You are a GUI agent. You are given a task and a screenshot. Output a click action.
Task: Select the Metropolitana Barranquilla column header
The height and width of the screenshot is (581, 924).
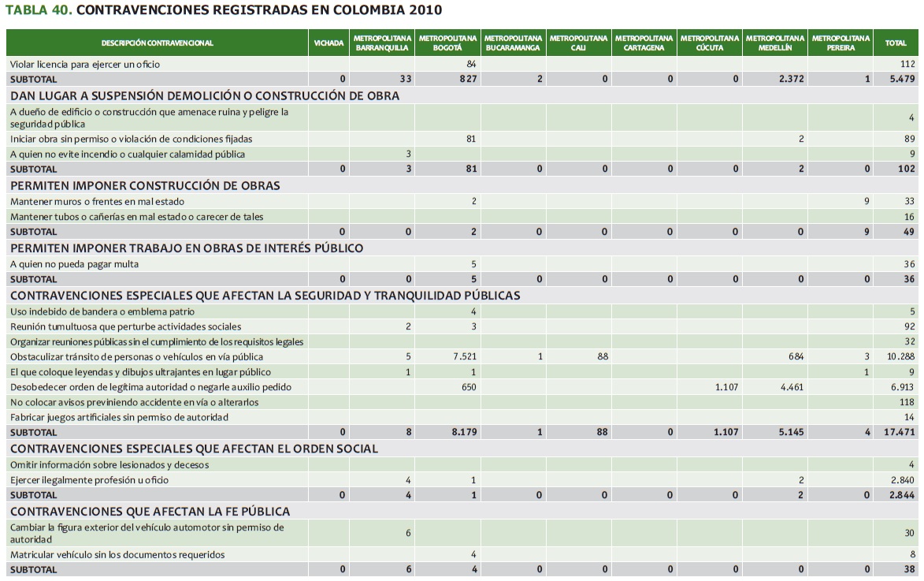tap(382, 43)
